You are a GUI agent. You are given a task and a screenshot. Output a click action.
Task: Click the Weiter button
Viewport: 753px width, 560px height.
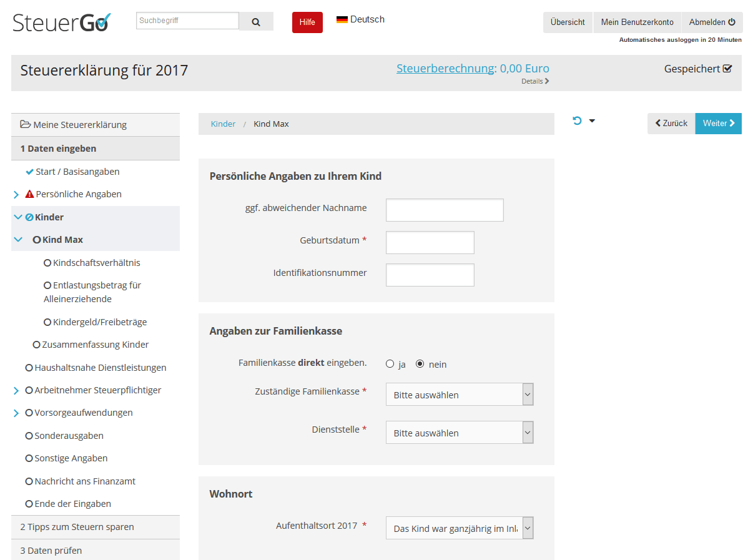coord(718,123)
